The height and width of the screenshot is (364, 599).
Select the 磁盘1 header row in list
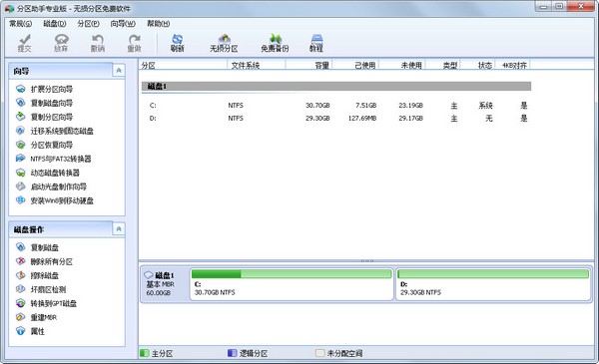pyautogui.click(x=336, y=86)
